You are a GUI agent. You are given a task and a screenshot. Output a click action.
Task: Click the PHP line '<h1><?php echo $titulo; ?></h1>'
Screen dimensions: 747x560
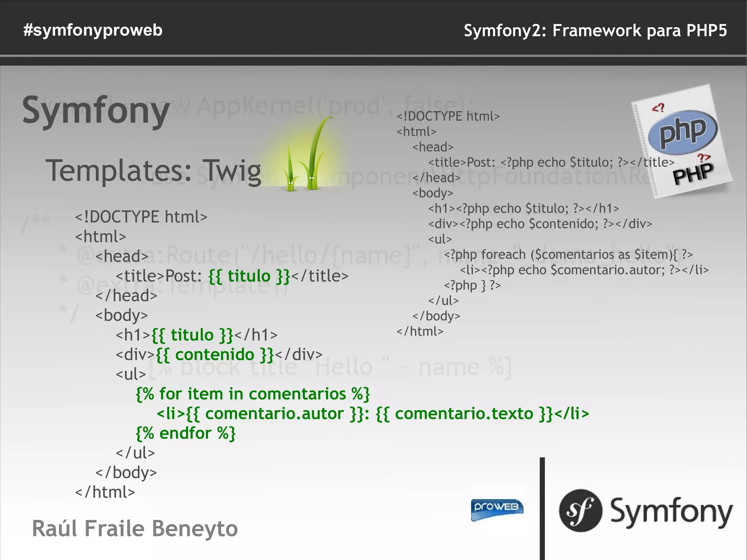pyautogui.click(x=523, y=208)
